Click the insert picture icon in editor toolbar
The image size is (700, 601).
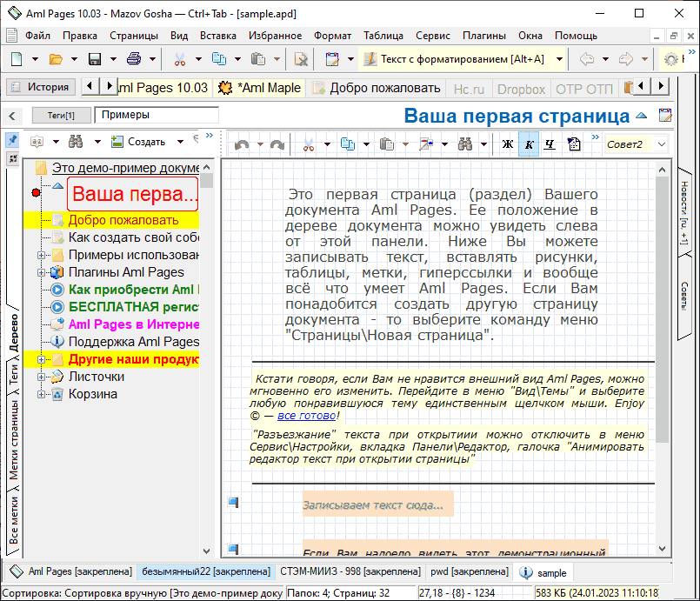pyautogui.click(x=426, y=144)
